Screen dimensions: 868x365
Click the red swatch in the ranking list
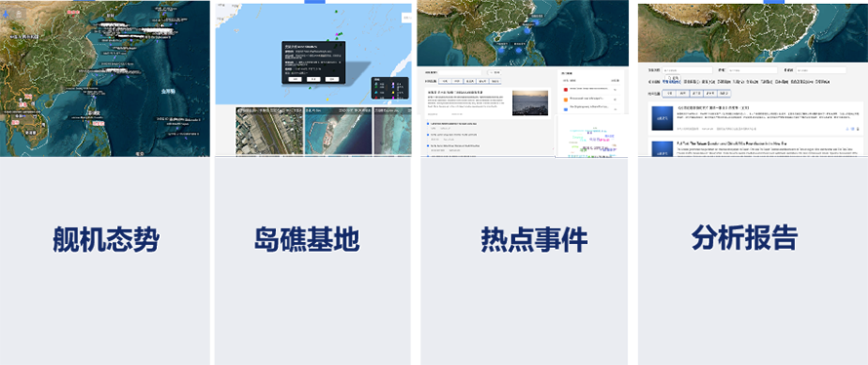click(566, 90)
